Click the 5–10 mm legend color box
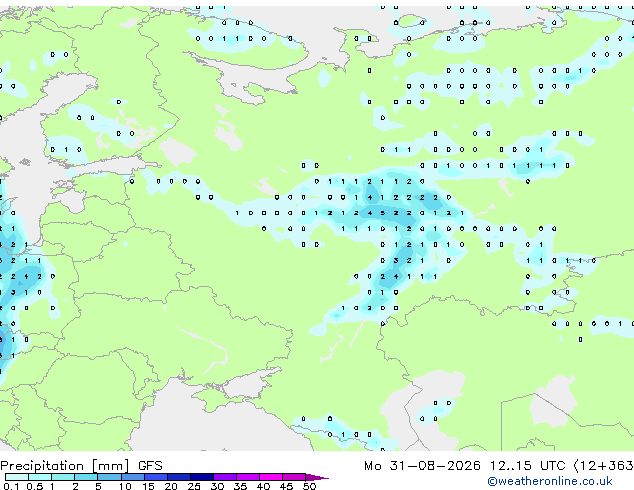This screenshot has width=634, height=490. 109,477
